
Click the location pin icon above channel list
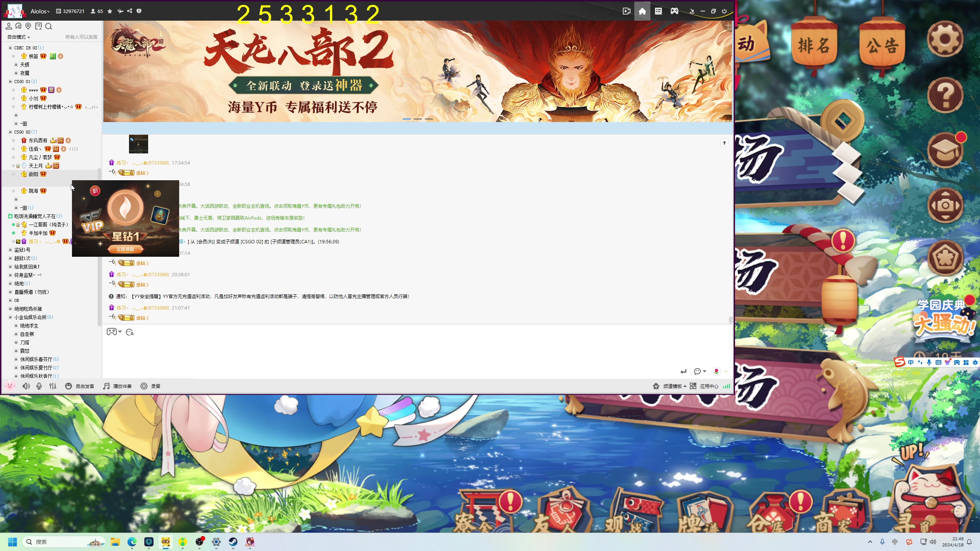coord(28,26)
